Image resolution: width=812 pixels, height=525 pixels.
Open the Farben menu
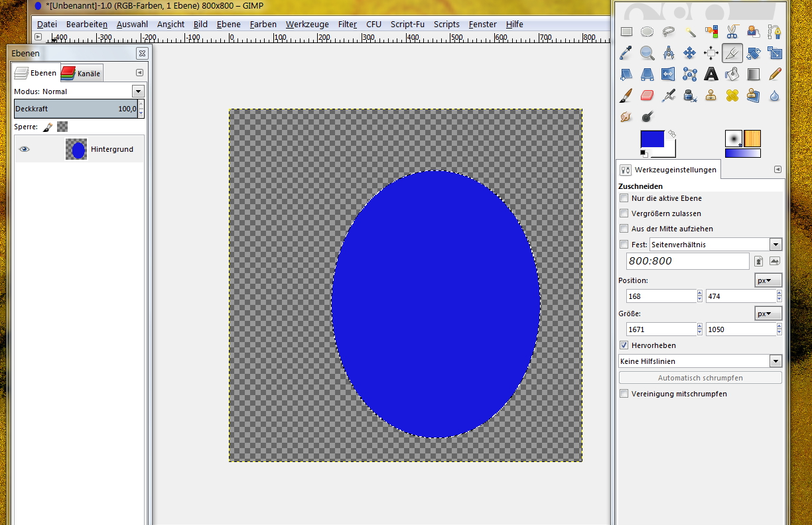263,25
